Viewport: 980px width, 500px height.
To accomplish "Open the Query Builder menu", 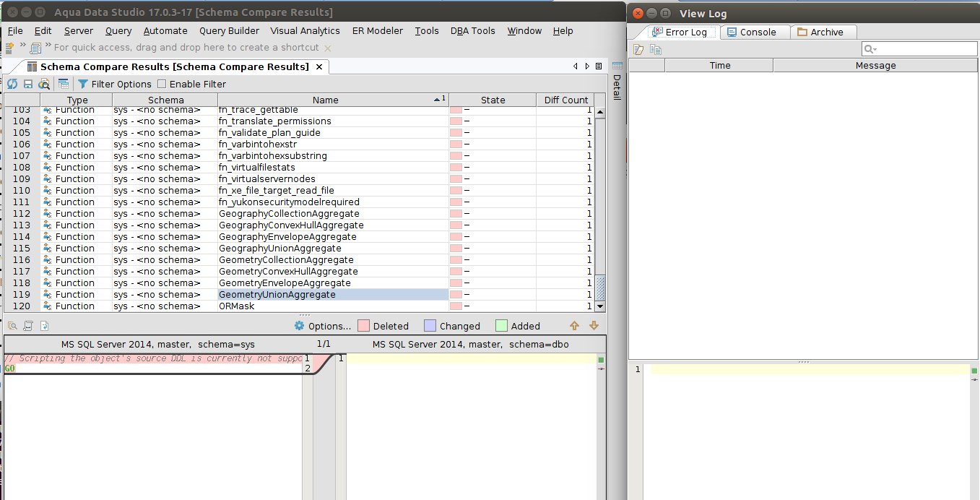I will pyautogui.click(x=229, y=31).
